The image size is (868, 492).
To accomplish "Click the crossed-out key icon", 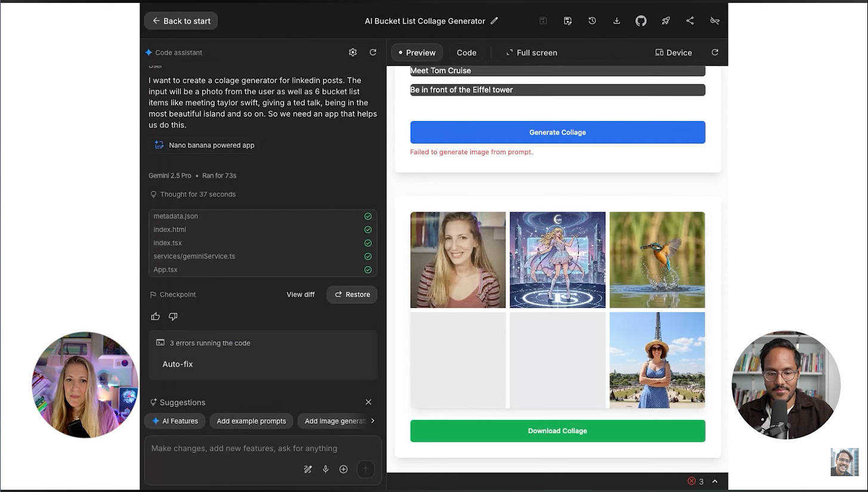I will click(x=715, y=21).
